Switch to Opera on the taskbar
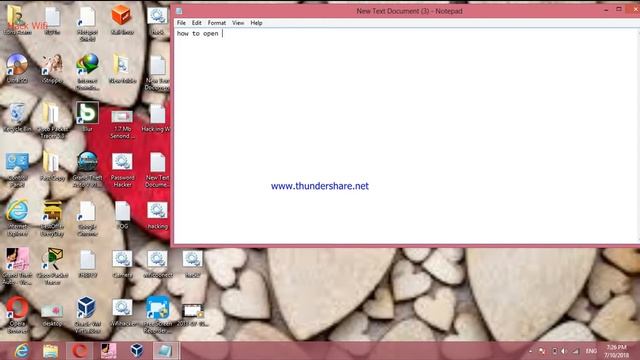This screenshot has width=640, height=360. tap(80, 351)
